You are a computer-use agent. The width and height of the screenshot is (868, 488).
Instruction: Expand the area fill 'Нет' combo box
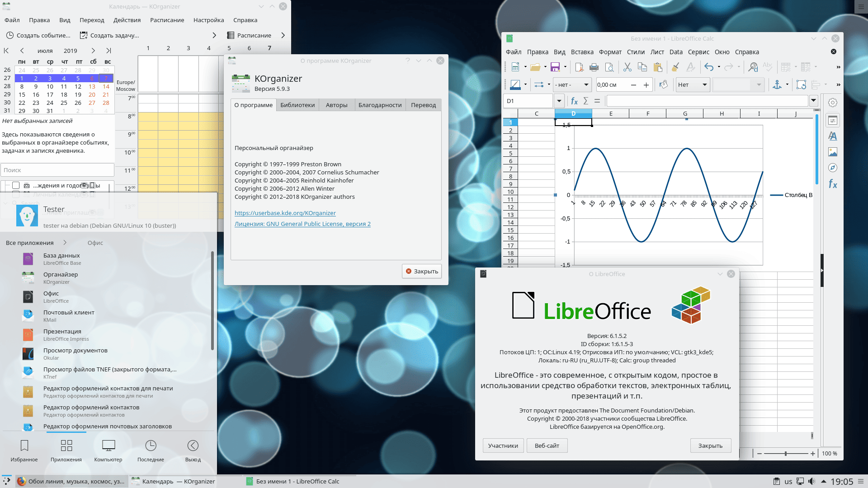coord(704,84)
